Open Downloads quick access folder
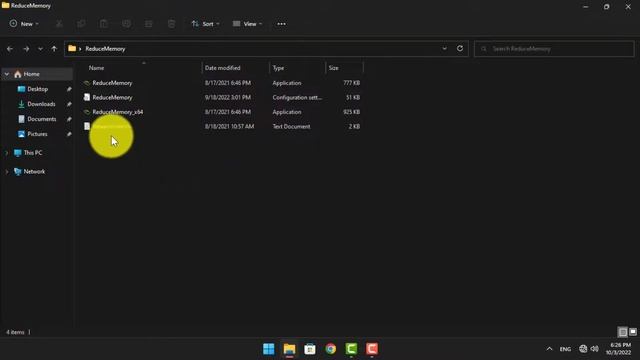 (41, 104)
